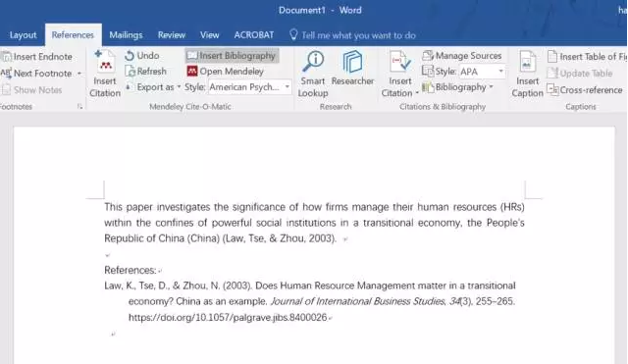
Task: Click the References: heading in document
Action: [131, 270]
